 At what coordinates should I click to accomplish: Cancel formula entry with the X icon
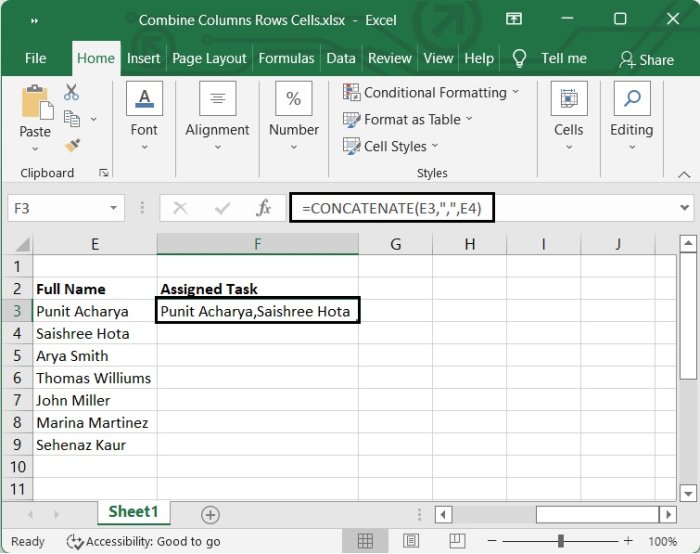(180, 208)
